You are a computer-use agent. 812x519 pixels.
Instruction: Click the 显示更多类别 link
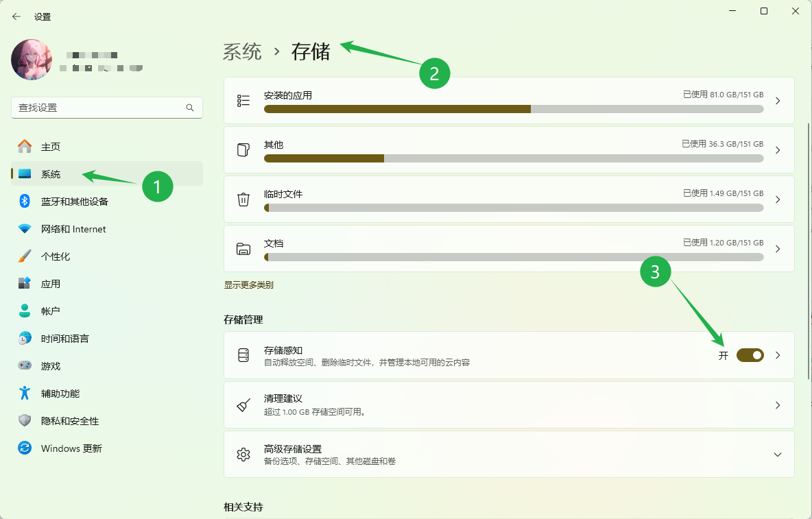click(248, 285)
